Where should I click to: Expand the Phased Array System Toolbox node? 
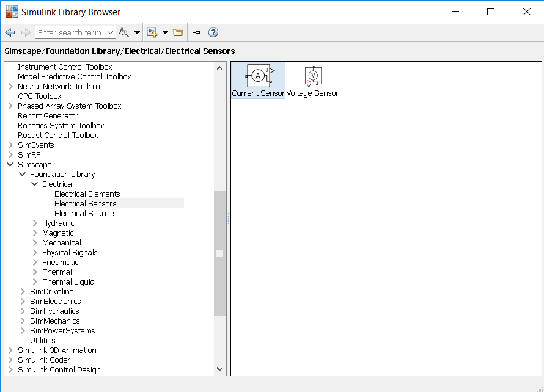click(10, 106)
